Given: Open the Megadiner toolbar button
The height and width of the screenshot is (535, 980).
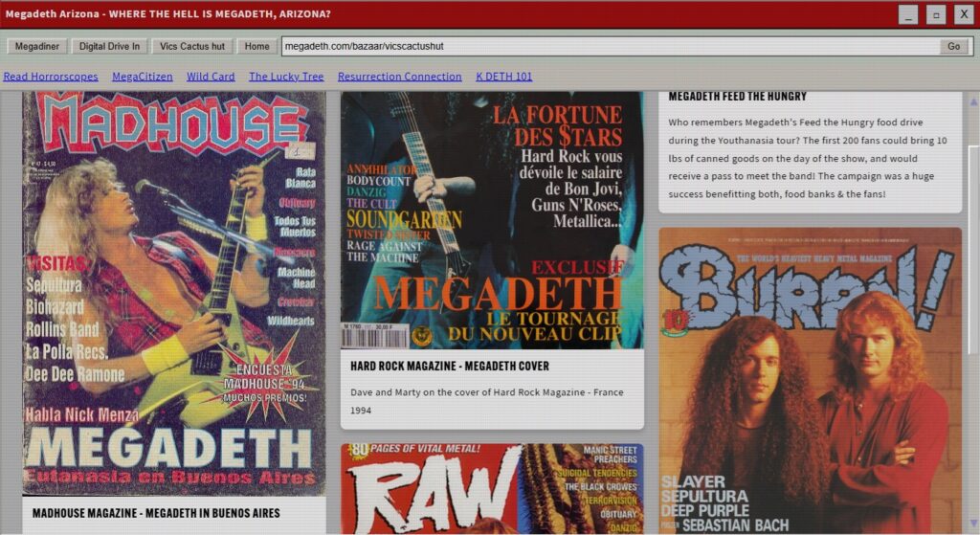Looking at the screenshot, I should tap(37, 46).
